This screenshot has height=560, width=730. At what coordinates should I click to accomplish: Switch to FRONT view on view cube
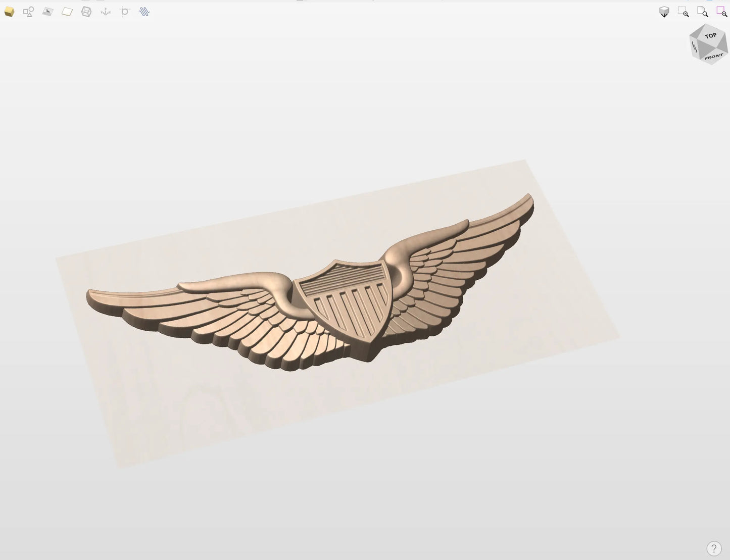(x=713, y=57)
